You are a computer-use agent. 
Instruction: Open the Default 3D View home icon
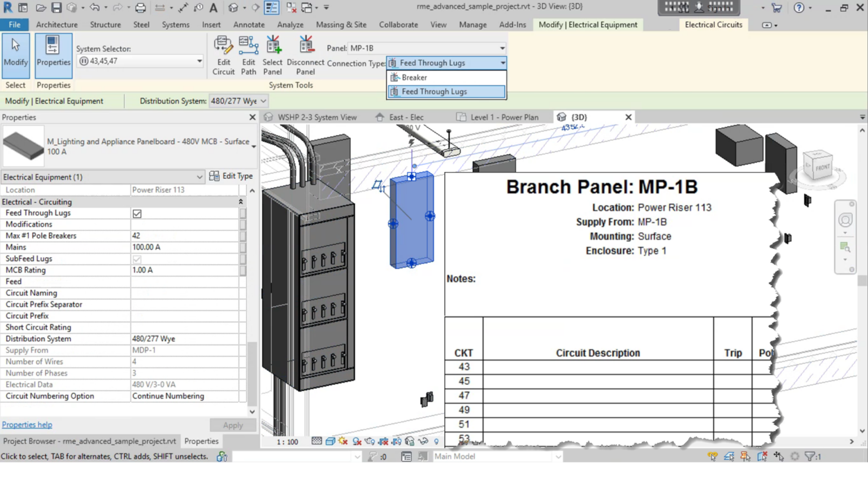click(x=233, y=7)
